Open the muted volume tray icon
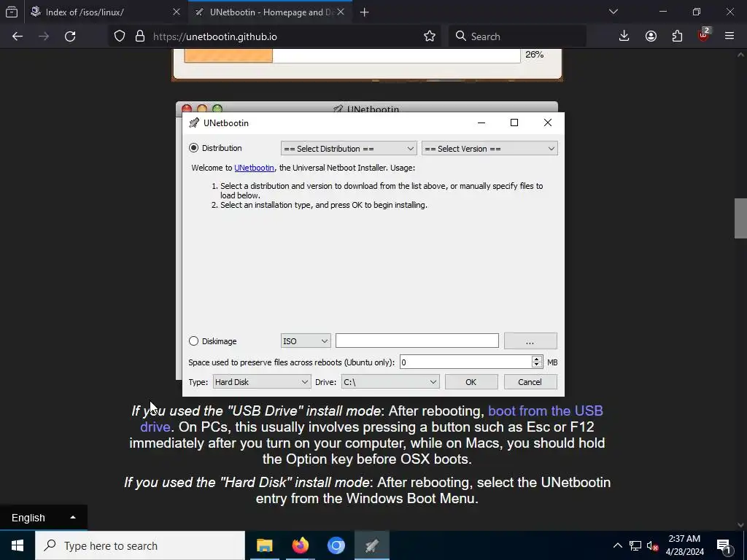747x560 pixels. click(653, 545)
